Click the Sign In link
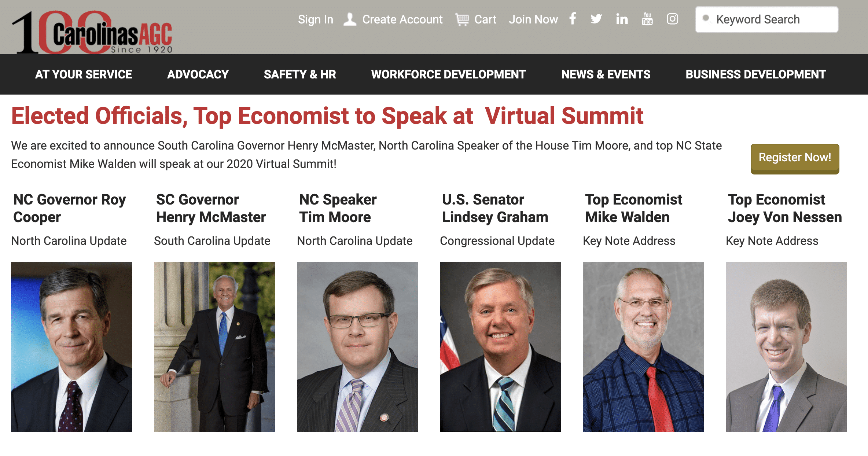 coord(315,19)
